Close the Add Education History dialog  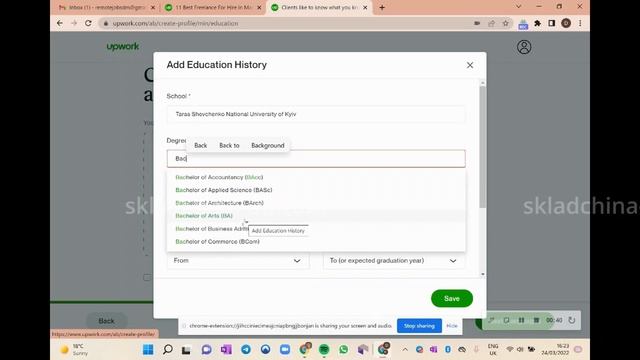coord(470,65)
